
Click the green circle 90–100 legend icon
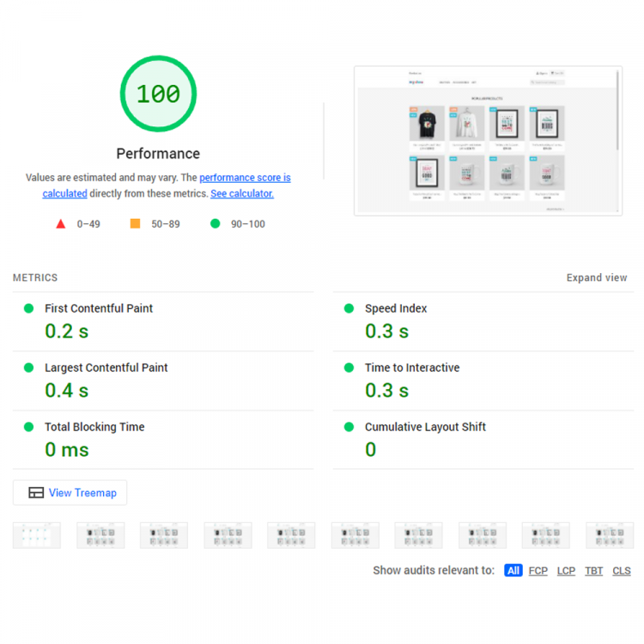pos(216,223)
